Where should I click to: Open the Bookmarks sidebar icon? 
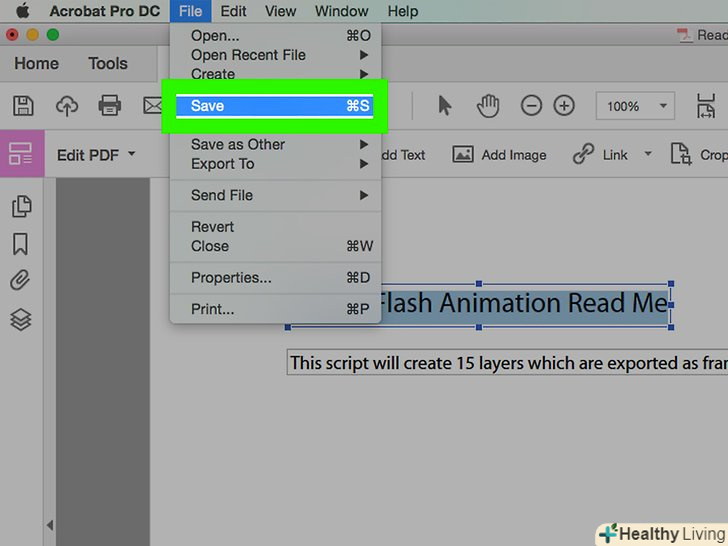[x=20, y=244]
